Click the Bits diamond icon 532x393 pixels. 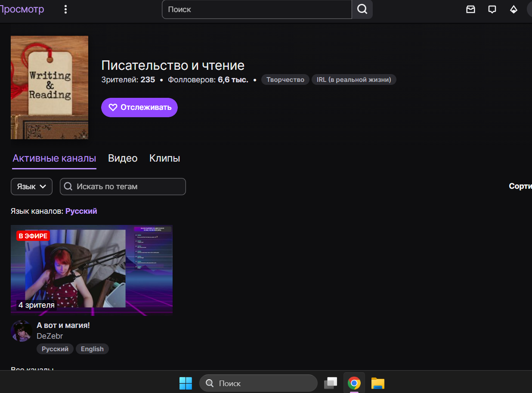[x=513, y=9]
